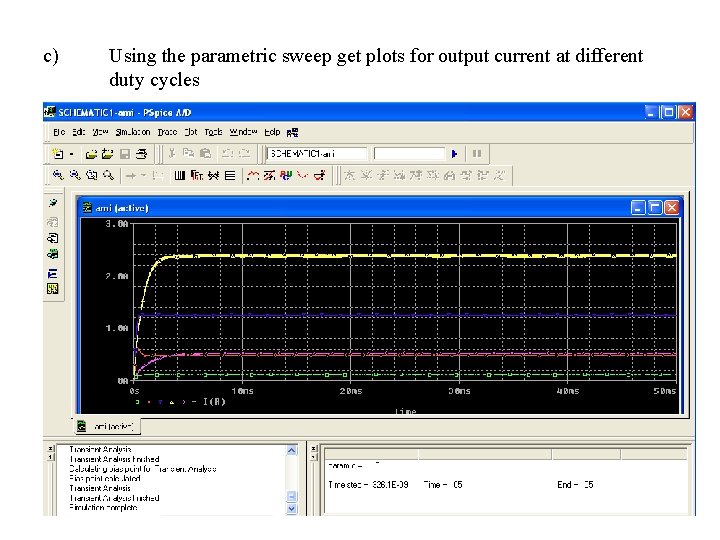Screen dimensions: 720x540
Task: Run simulation with the blue play button
Action: click(455, 154)
